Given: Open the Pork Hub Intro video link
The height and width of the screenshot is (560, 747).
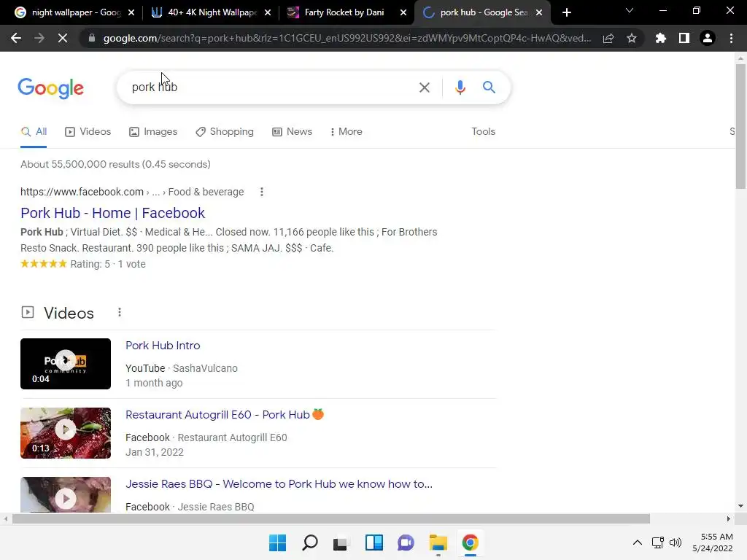Looking at the screenshot, I should (163, 346).
